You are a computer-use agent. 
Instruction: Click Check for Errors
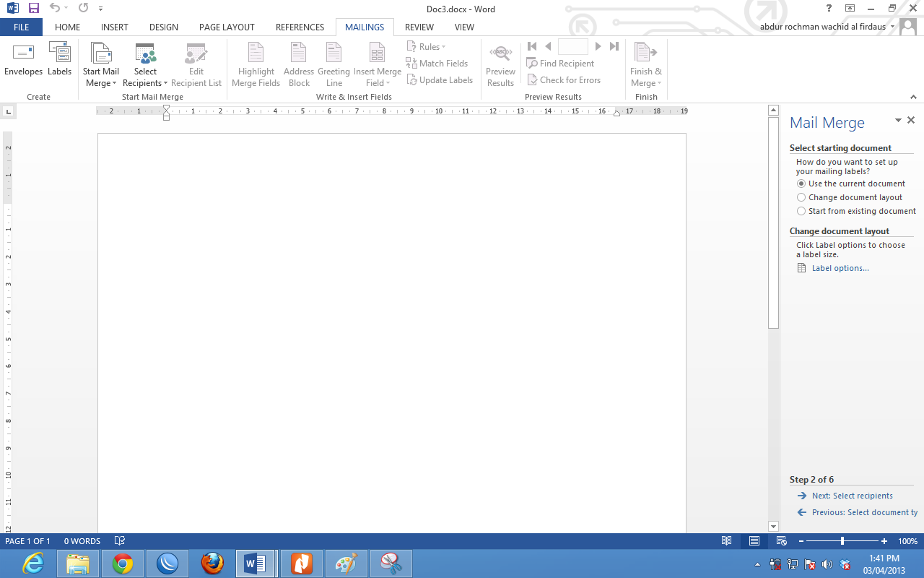(564, 80)
